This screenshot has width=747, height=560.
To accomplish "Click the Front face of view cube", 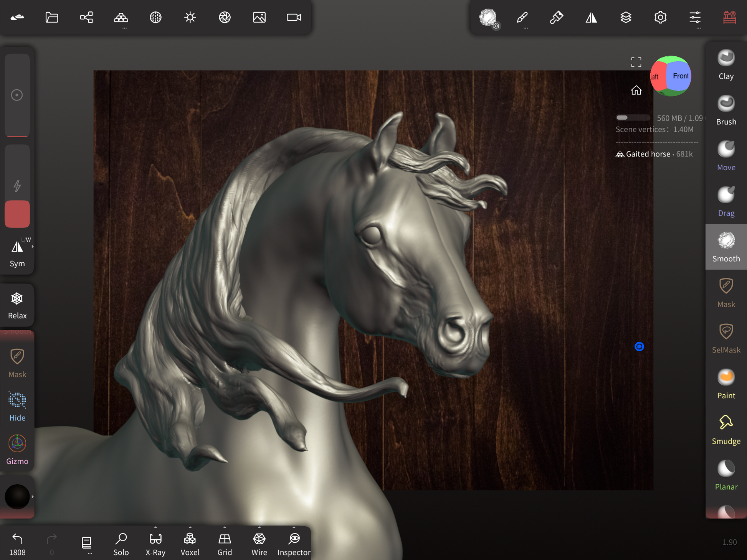I will 679,76.
